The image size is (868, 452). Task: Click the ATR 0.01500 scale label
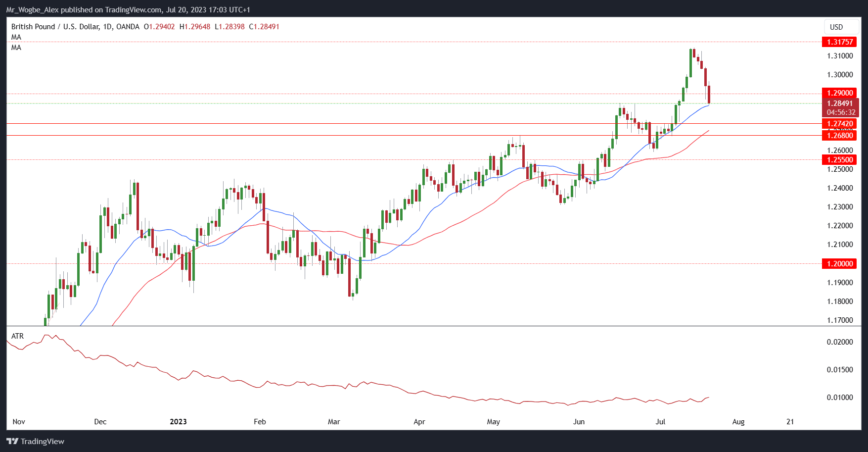point(840,370)
